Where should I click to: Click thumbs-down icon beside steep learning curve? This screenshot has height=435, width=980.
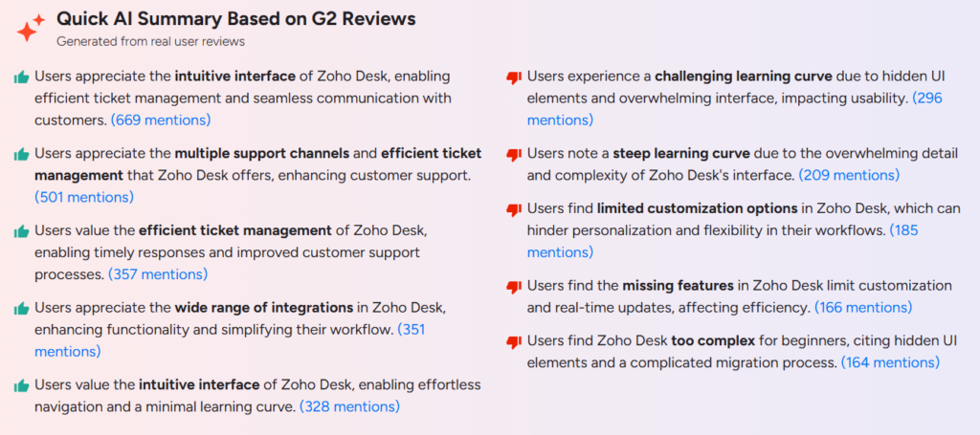coord(514,155)
